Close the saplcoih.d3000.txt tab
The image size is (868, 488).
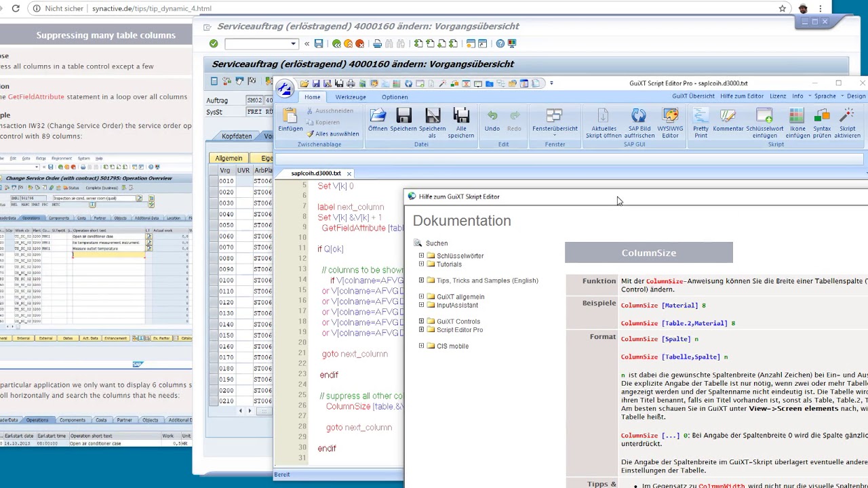(x=349, y=174)
